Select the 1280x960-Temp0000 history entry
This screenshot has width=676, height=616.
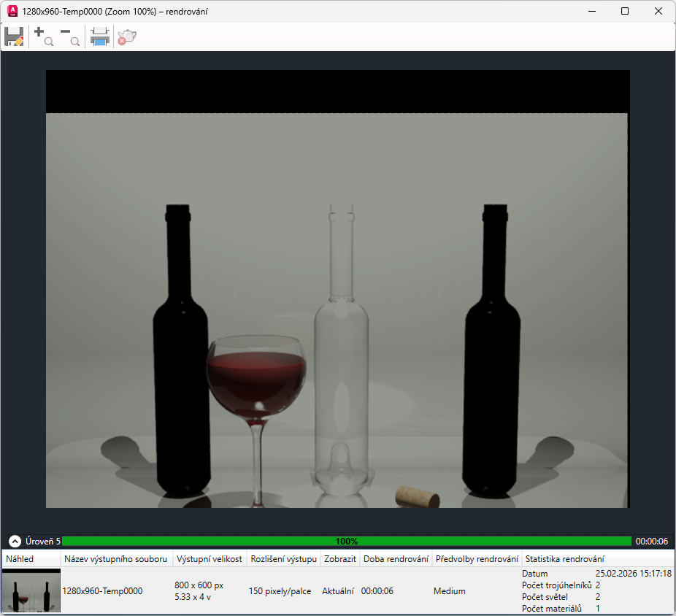102,591
